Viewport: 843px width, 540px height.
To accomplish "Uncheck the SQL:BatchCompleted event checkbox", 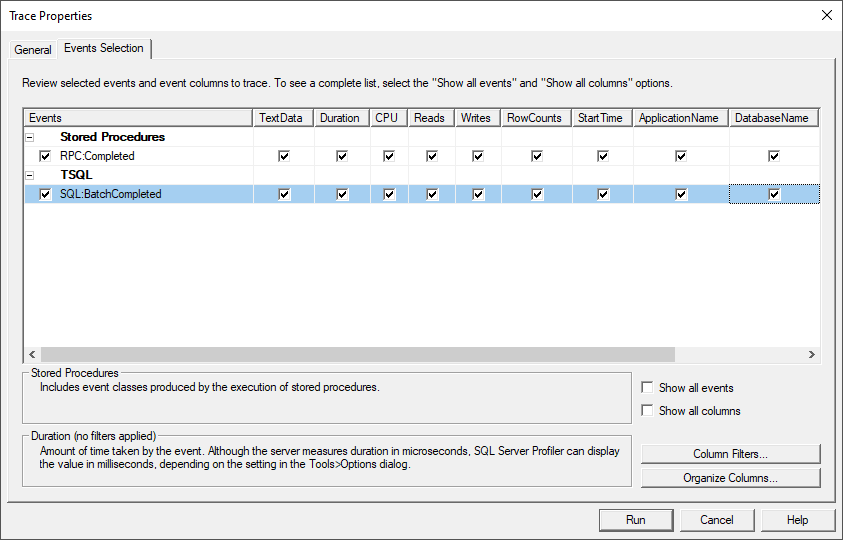I will (x=45, y=194).
